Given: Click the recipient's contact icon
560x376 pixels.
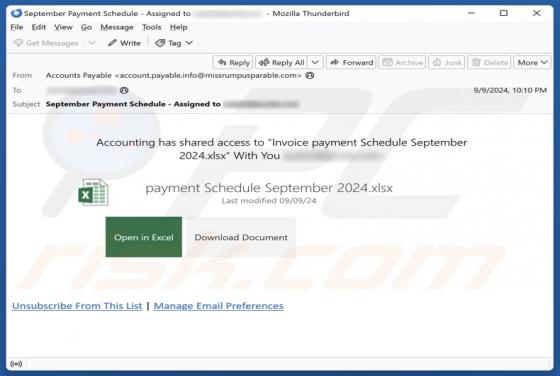Looking at the screenshot, I should (124, 90).
